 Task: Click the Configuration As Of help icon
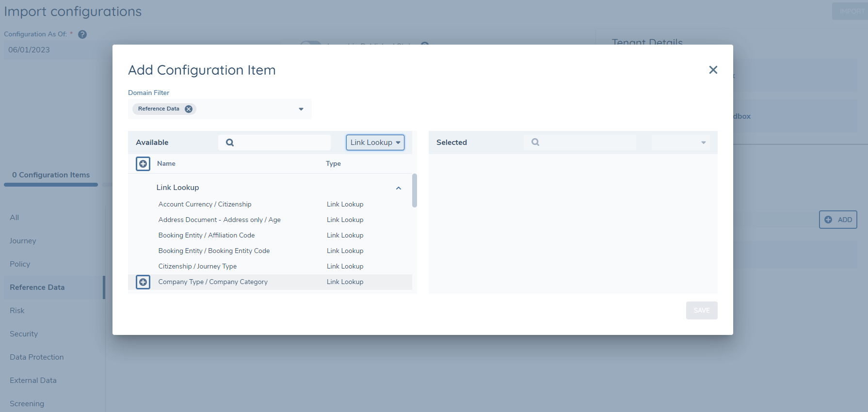coord(82,34)
